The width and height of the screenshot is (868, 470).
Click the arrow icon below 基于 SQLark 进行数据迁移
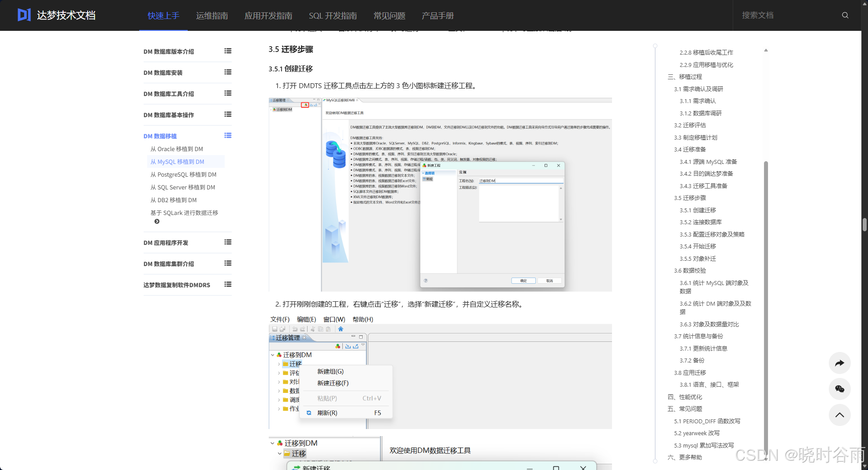(x=157, y=222)
